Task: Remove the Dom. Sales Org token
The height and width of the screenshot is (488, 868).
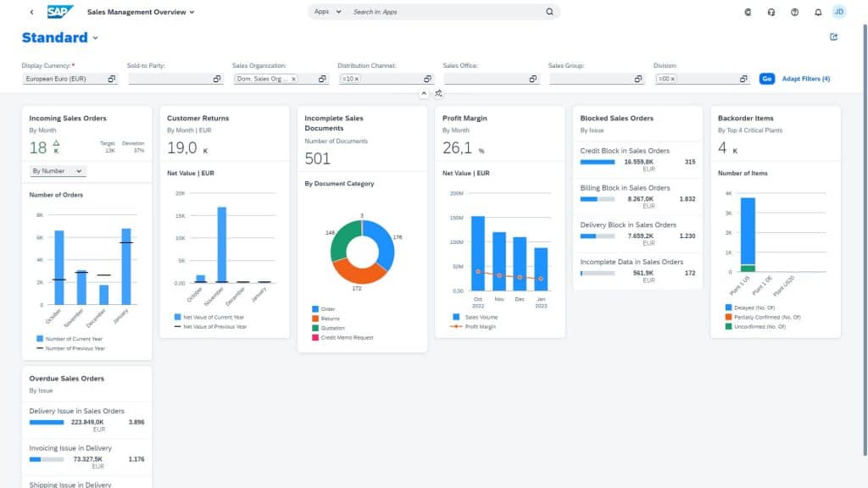Action: [293, 79]
